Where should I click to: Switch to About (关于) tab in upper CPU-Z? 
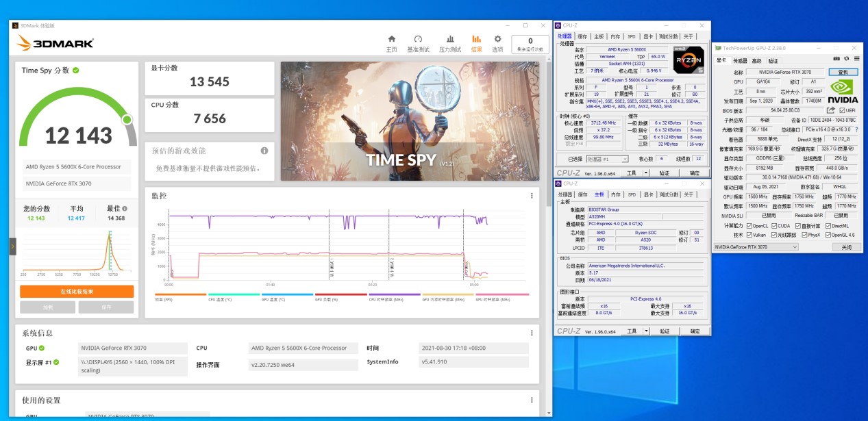(688, 36)
